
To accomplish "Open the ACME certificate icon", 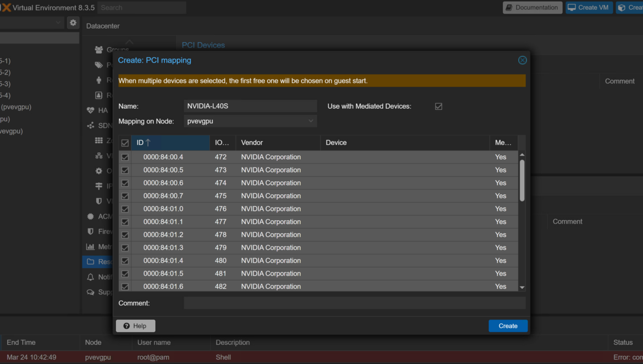I will click(x=91, y=216).
